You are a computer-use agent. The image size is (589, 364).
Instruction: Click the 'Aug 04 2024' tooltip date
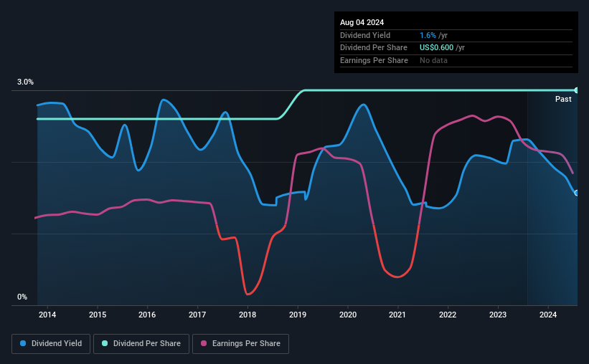[x=362, y=22]
